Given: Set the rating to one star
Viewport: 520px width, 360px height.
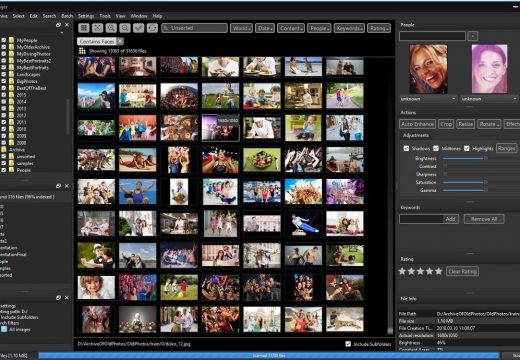Looking at the screenshot, I should [402, 271].
